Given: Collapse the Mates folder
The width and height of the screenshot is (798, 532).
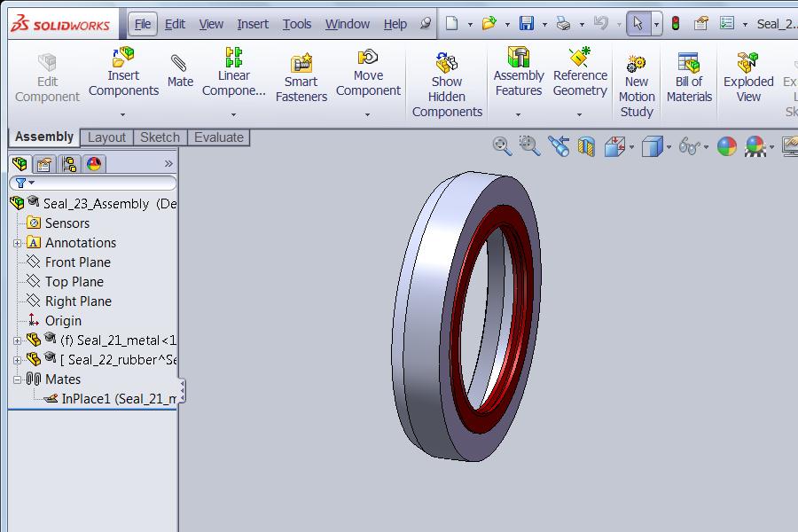Looking at the screenshot, I should (17, 379).
